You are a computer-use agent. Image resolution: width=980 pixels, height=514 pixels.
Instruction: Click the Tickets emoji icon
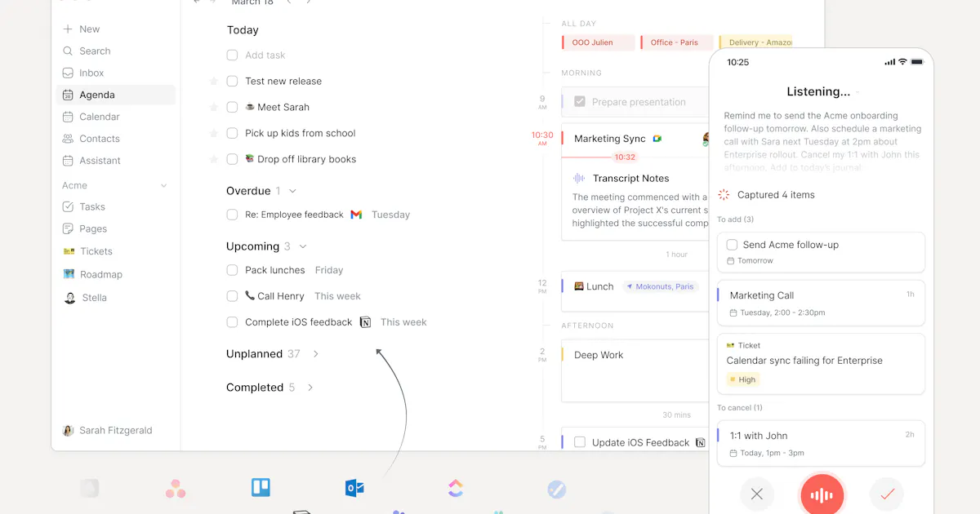[x=69, y=251]
